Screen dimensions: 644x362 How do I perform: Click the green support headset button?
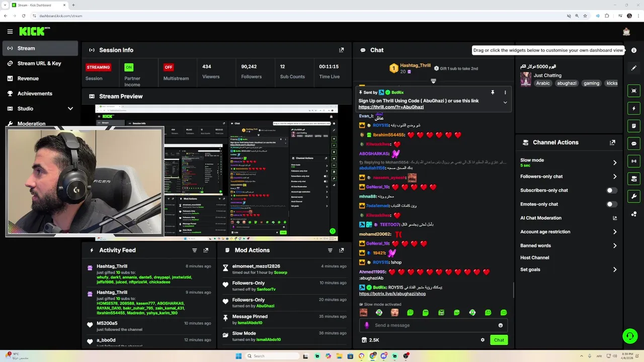629,336
